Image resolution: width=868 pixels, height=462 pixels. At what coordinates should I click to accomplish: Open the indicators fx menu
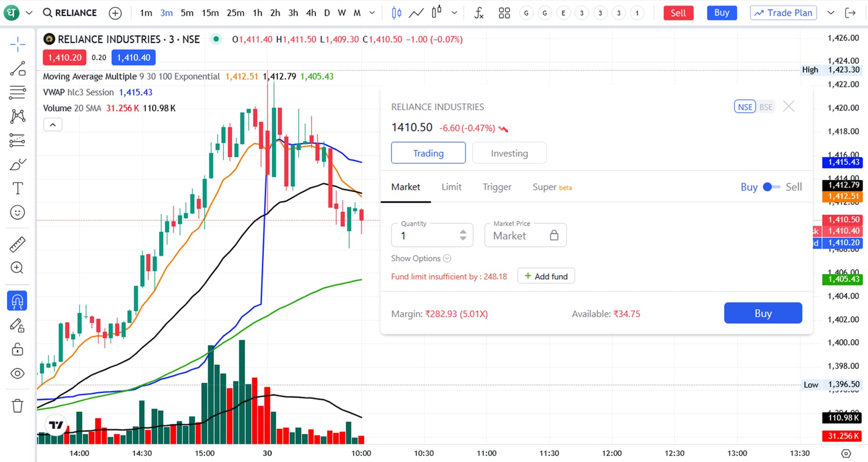479,13
